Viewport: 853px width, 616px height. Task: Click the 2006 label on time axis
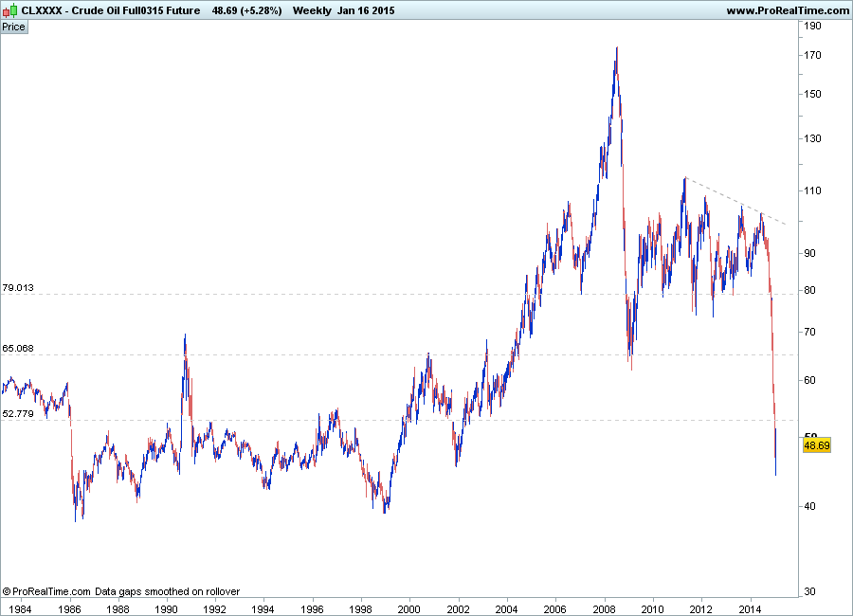(x=554, y=609)
